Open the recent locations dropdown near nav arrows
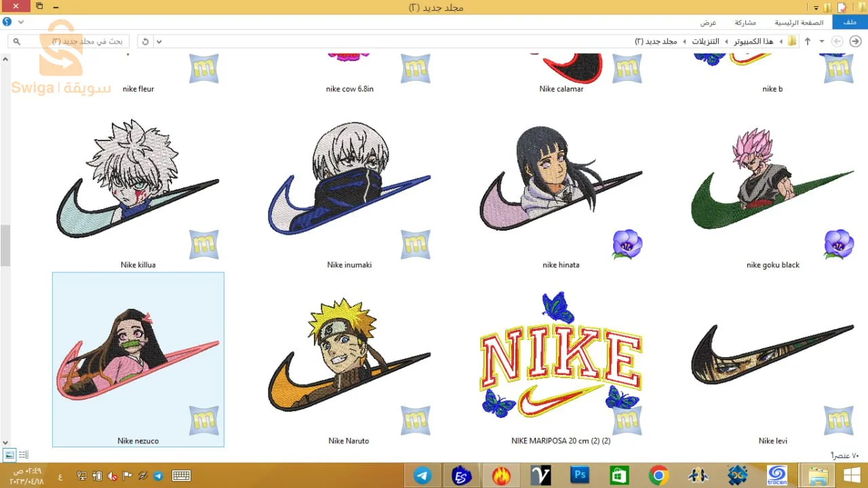868x488 pixels. click(x=822, y=41)
